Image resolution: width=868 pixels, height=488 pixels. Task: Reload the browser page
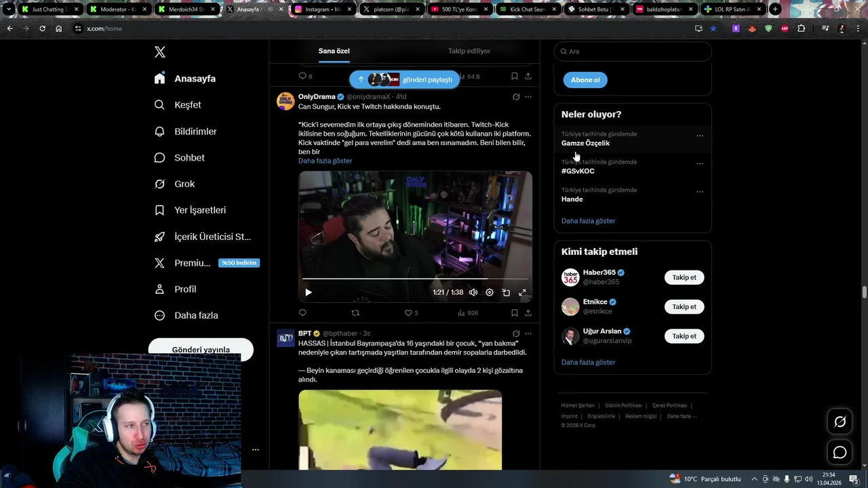[x=42, y=28]
